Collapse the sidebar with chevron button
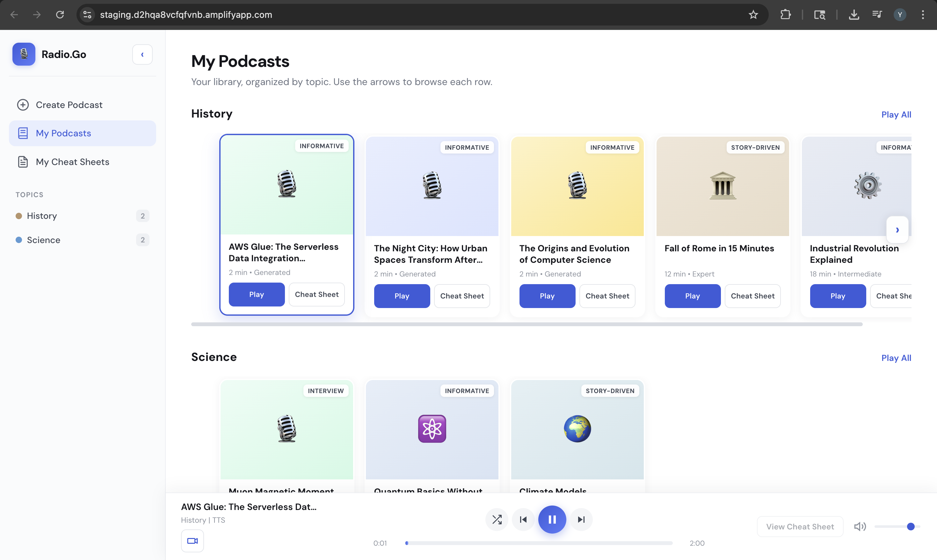 coord(142,55)
